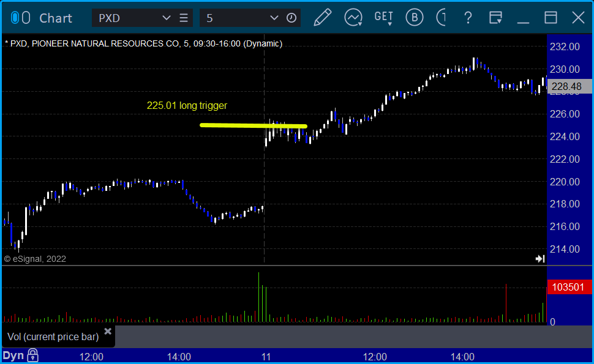Click the 230.00 price axis label
The height and width of the screenshot is (364, 594).
point(565,70)
